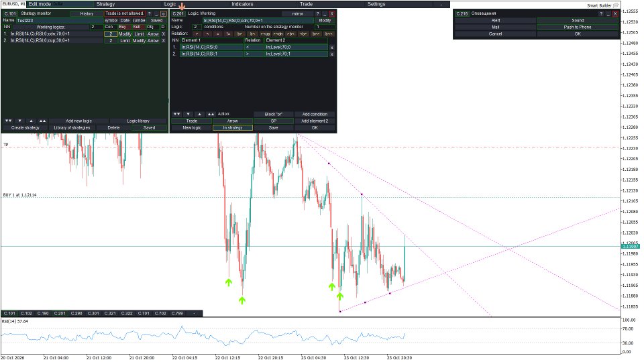Screen dimensions: 644x362
Task: Select the ><dn relation button
Action: (278, 34)
